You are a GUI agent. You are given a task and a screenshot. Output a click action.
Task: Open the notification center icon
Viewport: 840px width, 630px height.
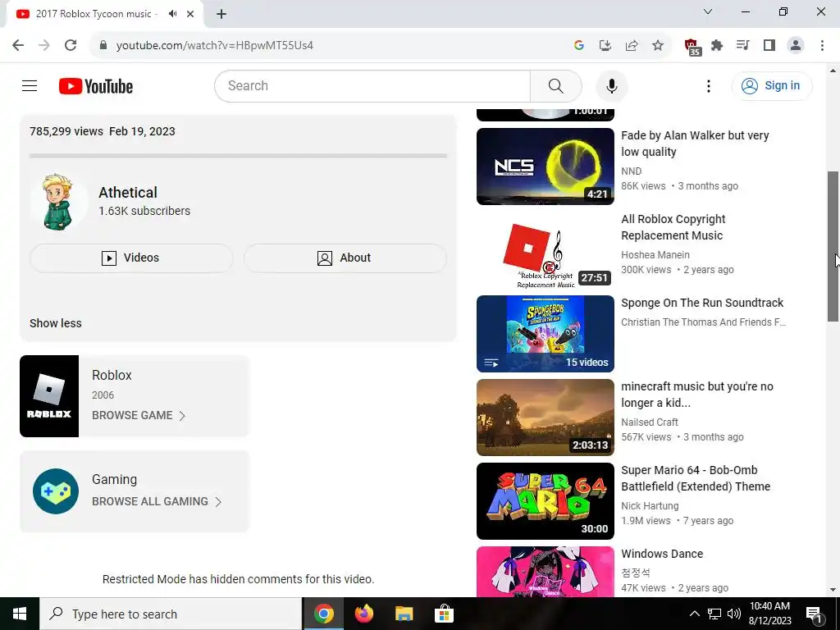pos(813,614)
